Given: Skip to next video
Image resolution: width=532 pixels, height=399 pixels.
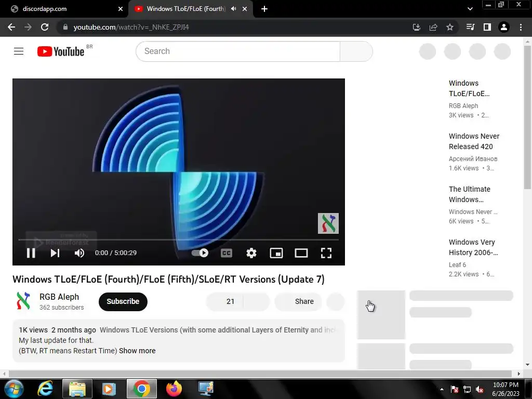Looking at the screenshot, I should tap(55, 253).
